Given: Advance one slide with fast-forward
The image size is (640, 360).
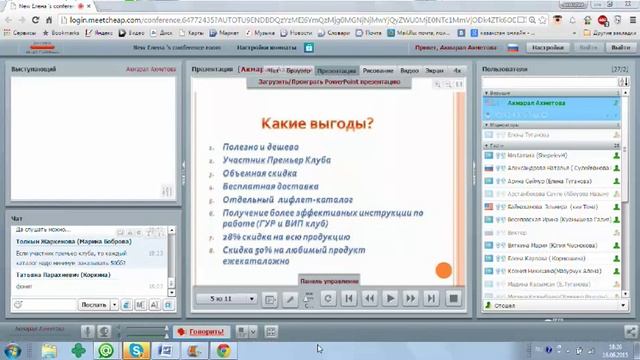Looking at the screenshot, I should (x=410, y=299).
